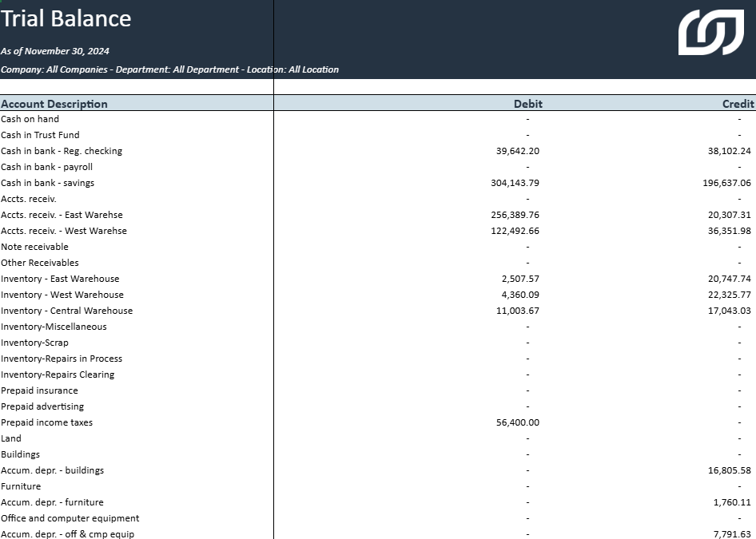
Task: Click the Office and computer equipment label
Action: pos(70,518)
